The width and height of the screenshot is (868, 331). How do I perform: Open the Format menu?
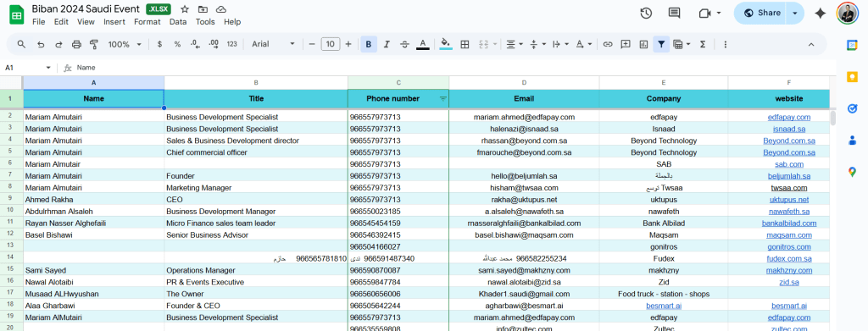click(147, 22)
